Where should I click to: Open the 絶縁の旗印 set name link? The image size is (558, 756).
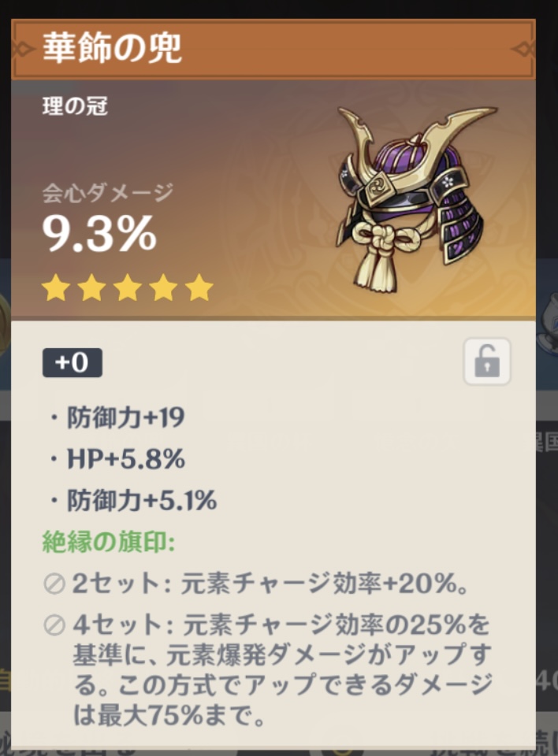click(109, 542)
